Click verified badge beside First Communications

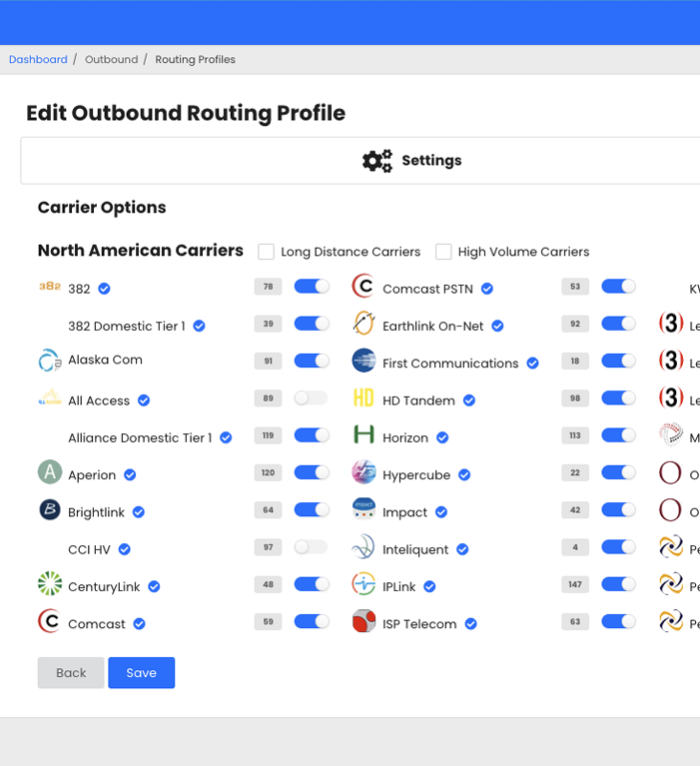[533, 364]
